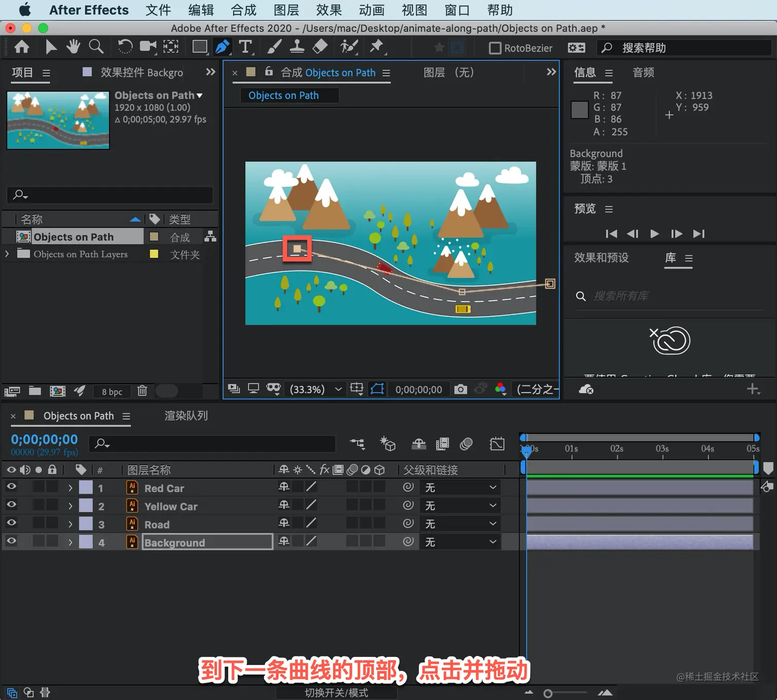This screenshot has height=700, width=777.
Task: Click the Graph Editor icon in timeline
Action: (x=497, y=444)
